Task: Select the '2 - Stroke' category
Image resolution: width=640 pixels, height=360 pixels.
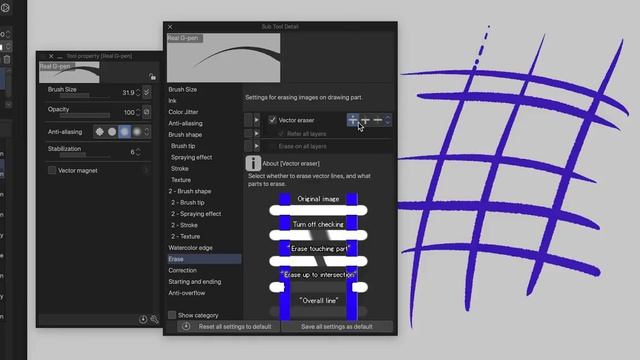Action: (x=184, y=225)
